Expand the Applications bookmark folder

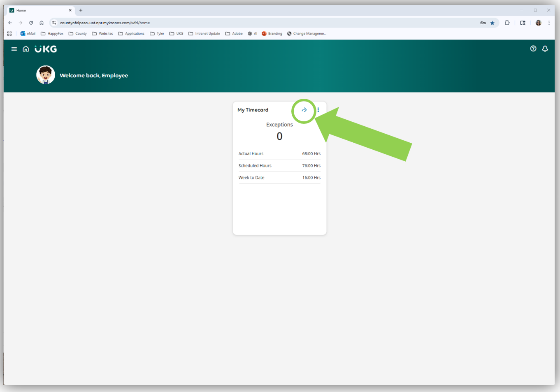click(131, 34)
